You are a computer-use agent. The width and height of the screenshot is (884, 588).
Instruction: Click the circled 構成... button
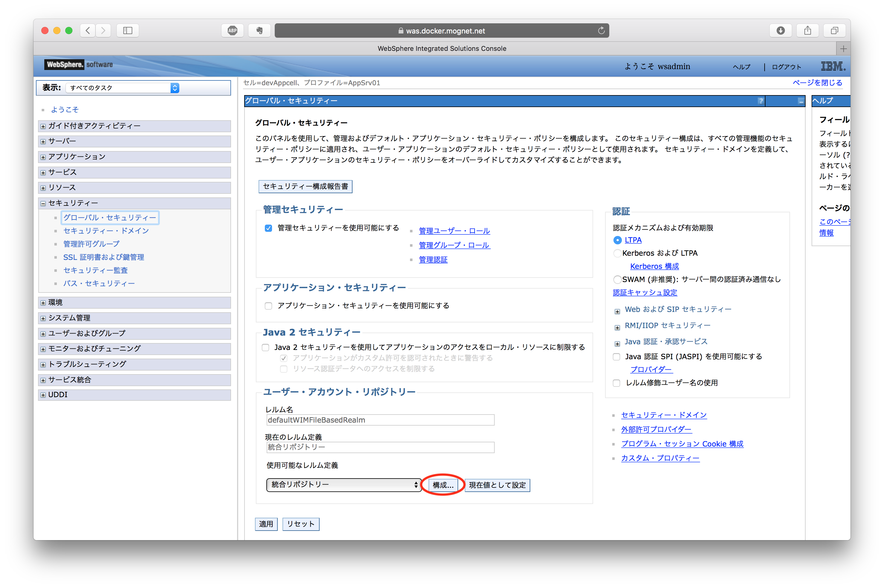443,485
